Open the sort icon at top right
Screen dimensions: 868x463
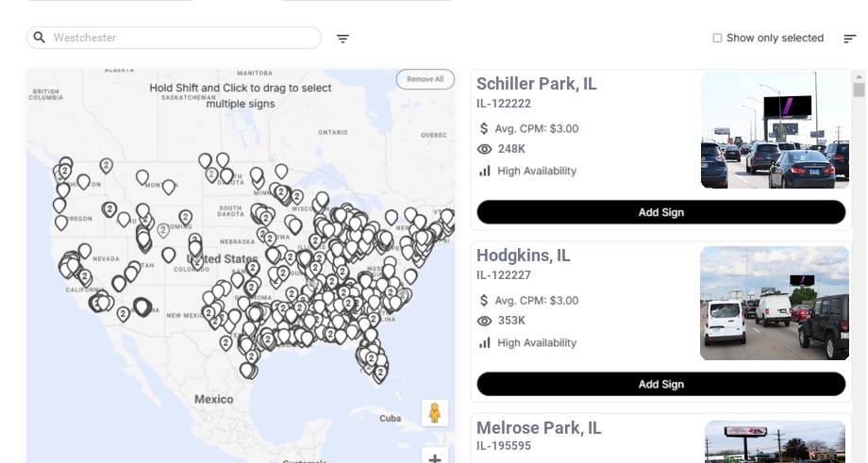[x=849, y=39]
